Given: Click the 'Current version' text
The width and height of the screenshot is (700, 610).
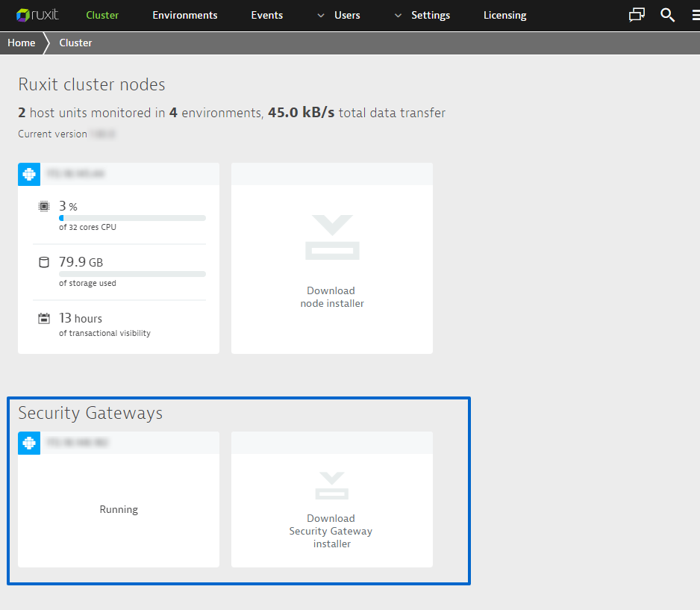Looking at the screenshot, I should point(52,134).
